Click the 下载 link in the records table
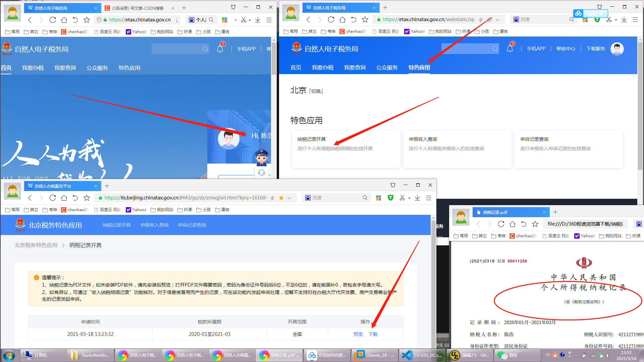The width and height of the screenshot is (644, 362). coord(373,334)
